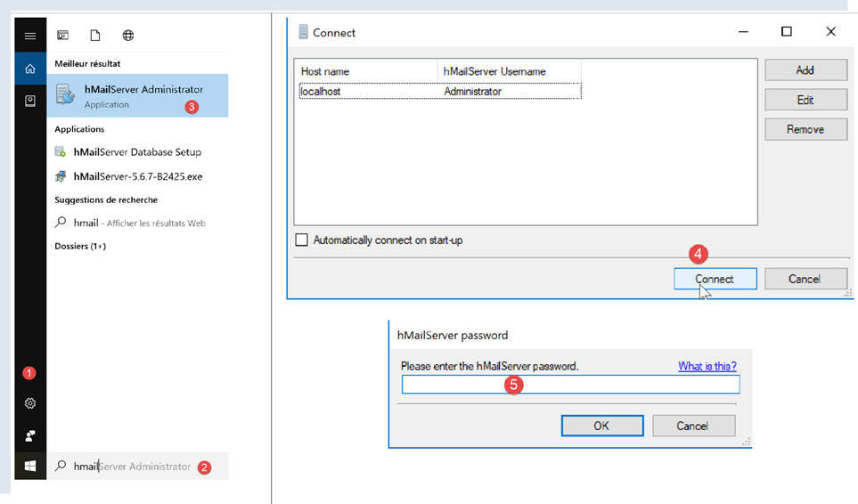The width and height of the screenshot is (858, 504).
Task: Click the Add button in Connect dialog
Action: [805, 70]
